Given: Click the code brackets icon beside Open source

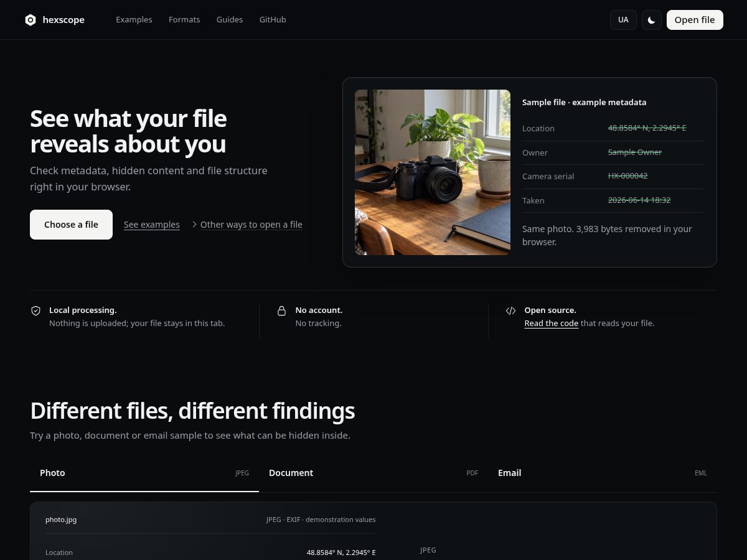Looking at the screenshot, I should coord(511,310).
